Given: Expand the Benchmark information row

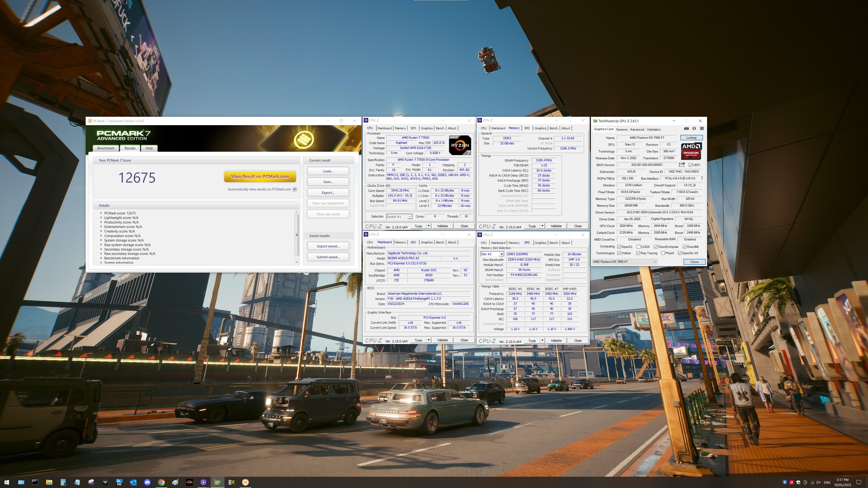Looking at the screenshot, I should coord(101,258).
